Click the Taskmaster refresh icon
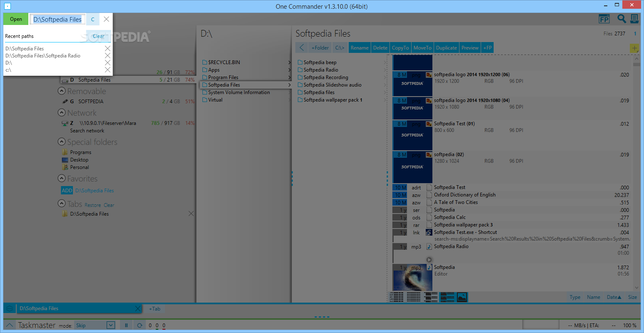This screenshot has height=333, width=644. point(140,326)
